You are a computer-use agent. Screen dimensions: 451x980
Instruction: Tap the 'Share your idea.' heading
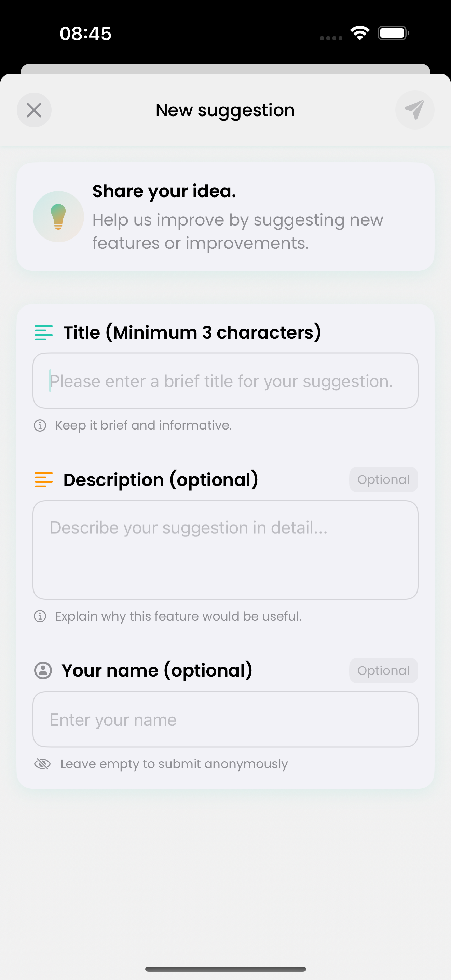[164, 191]
